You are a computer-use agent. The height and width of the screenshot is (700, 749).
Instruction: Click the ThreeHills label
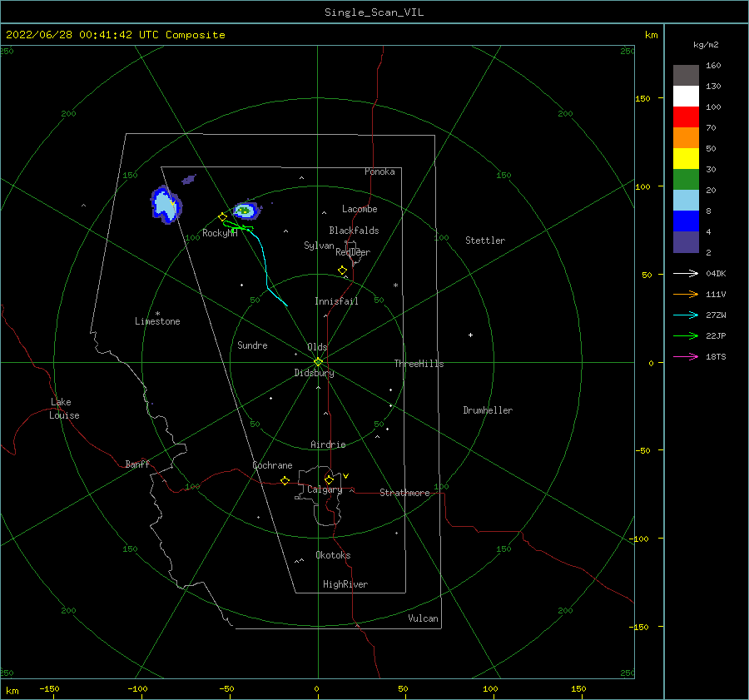419,364
